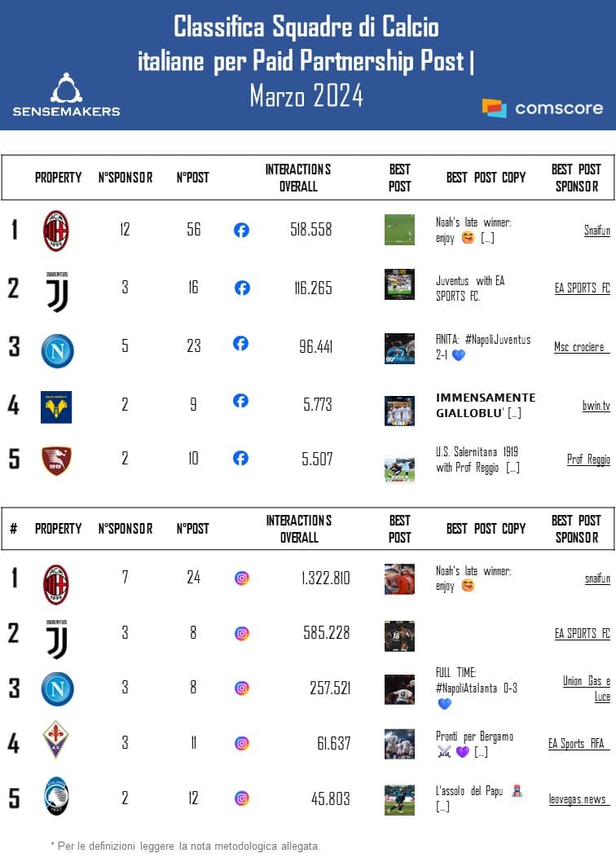Select the Hellas Verona crest
The height and width of the screenshot is (862, 616).
pos(56,407)
